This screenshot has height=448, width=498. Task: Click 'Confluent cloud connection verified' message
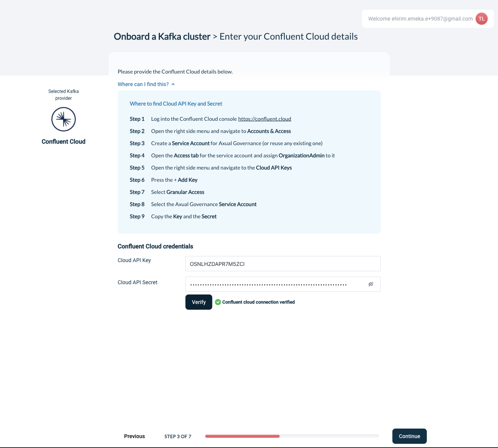coord(259,302)
